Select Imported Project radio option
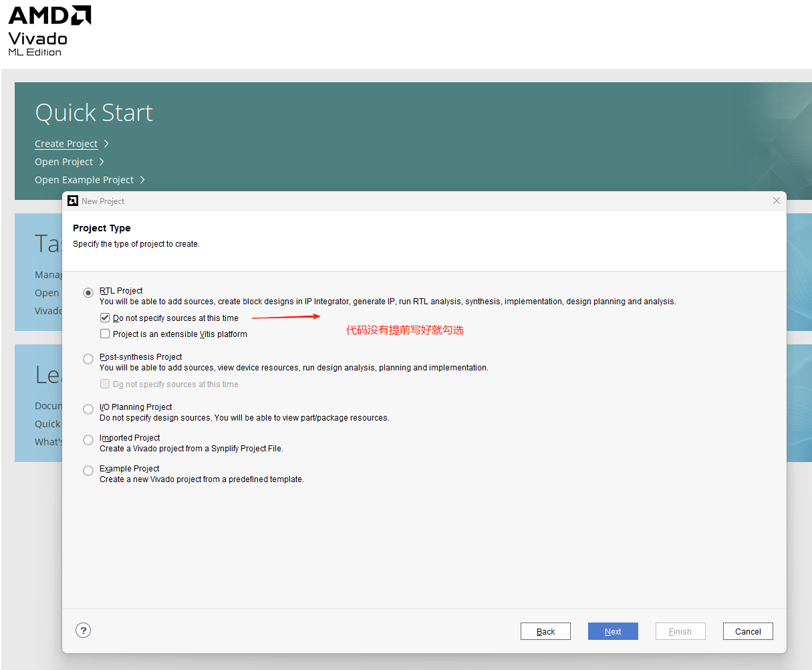812x670 pixels. point(88,440)
